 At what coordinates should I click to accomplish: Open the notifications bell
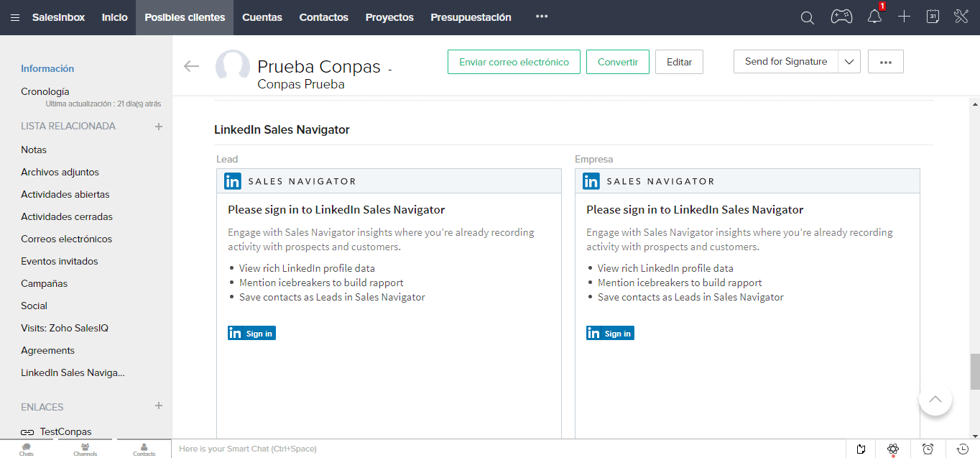[874, 17]
